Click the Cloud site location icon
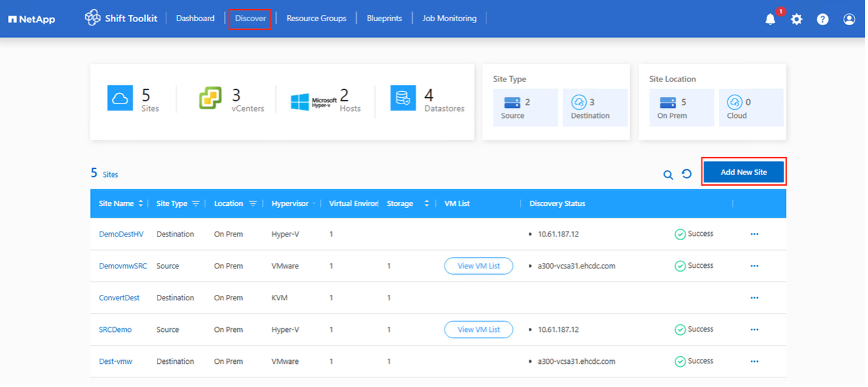Viewport: 868px width, 387px height. click(734, 102)
